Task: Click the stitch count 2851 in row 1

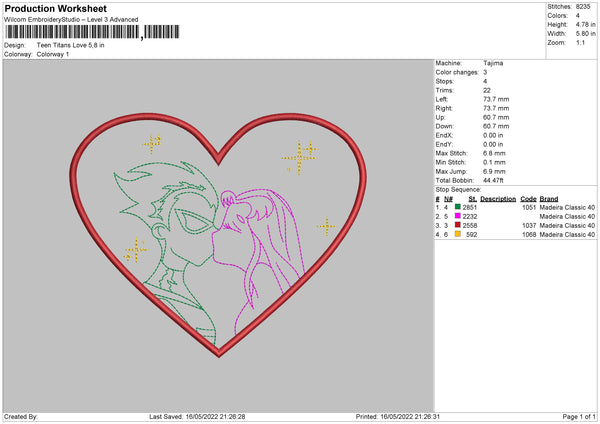Action: click(x=470, y=207)
